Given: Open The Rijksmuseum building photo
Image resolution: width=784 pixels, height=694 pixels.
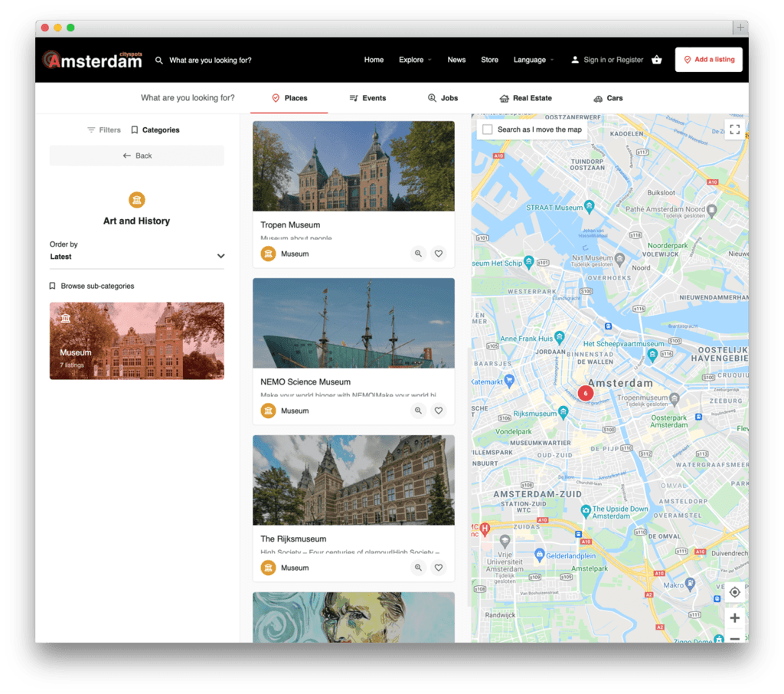Looking at the screenshot, I should pyautogui.click(x=354, y=480).
